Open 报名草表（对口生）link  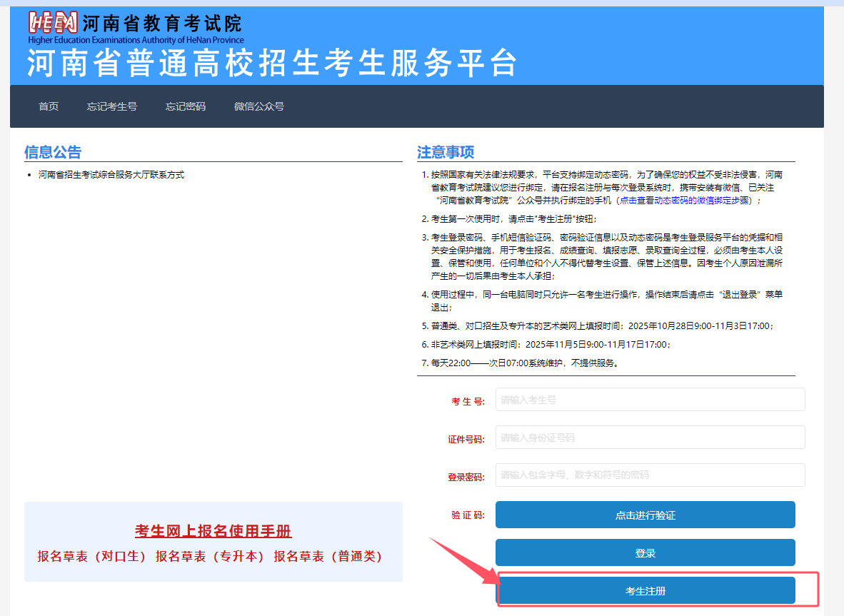point(92,556)
